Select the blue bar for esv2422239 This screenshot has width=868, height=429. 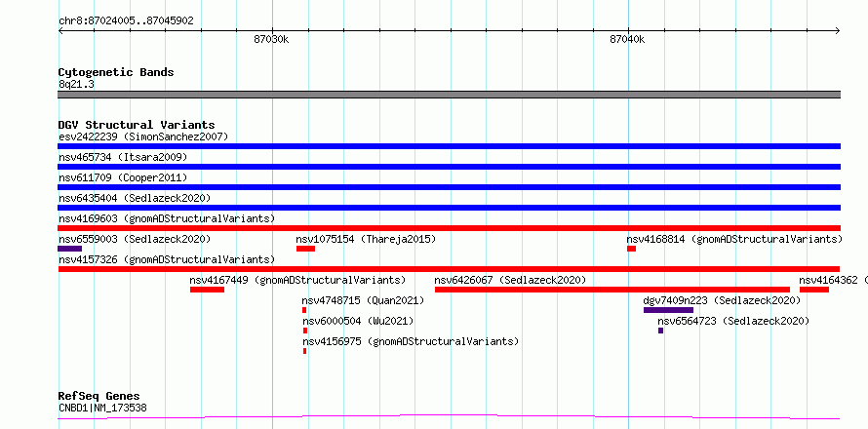pyautogui.click(x=449, y=146)
